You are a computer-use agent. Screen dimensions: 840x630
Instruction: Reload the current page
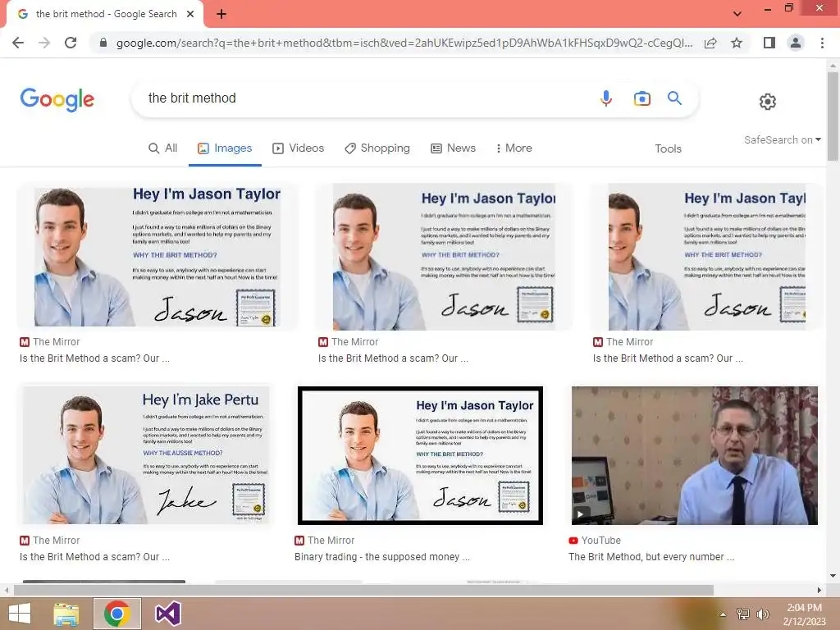pyautogui.click(x=71, y=43)
